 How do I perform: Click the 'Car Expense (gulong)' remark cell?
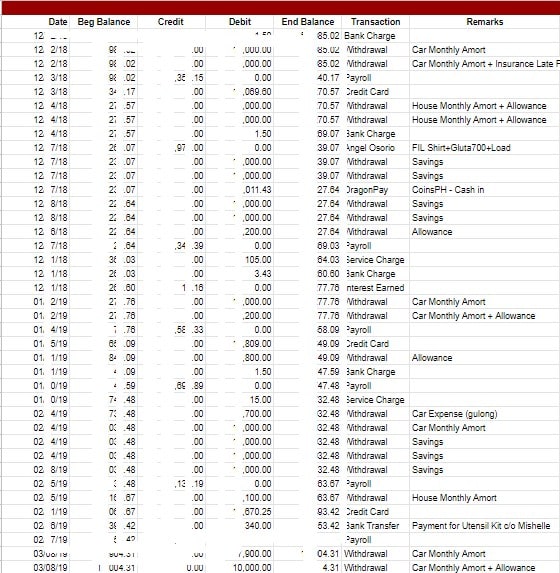coord(485,414)
